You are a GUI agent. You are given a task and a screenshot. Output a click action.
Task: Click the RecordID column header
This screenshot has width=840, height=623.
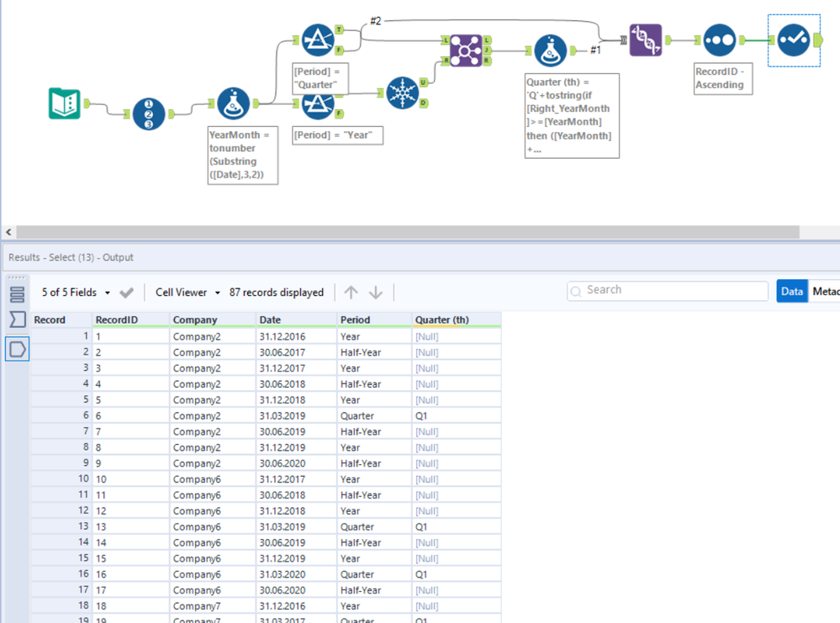click(x=131, y=319)
